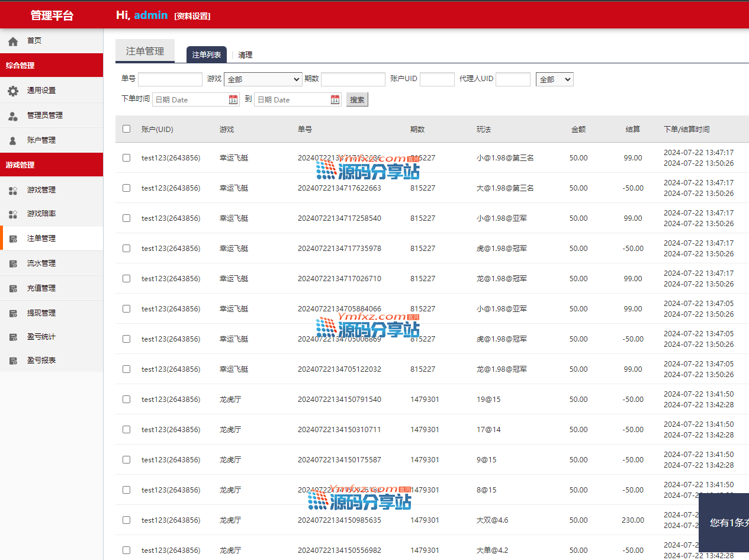The height and width of the screenshot is (560, 749).
Task: Open 盈亏报表 in the sidebar
Action: point(41,360)
